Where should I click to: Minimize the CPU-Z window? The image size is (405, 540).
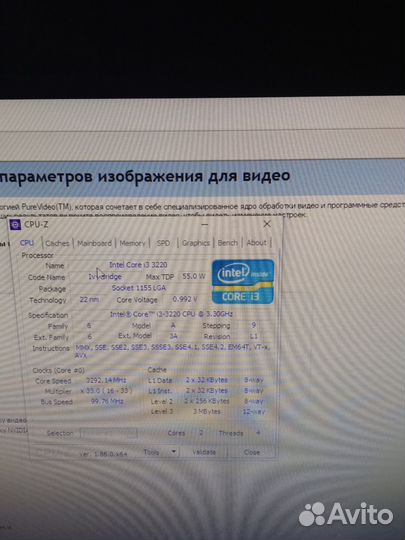205,225
